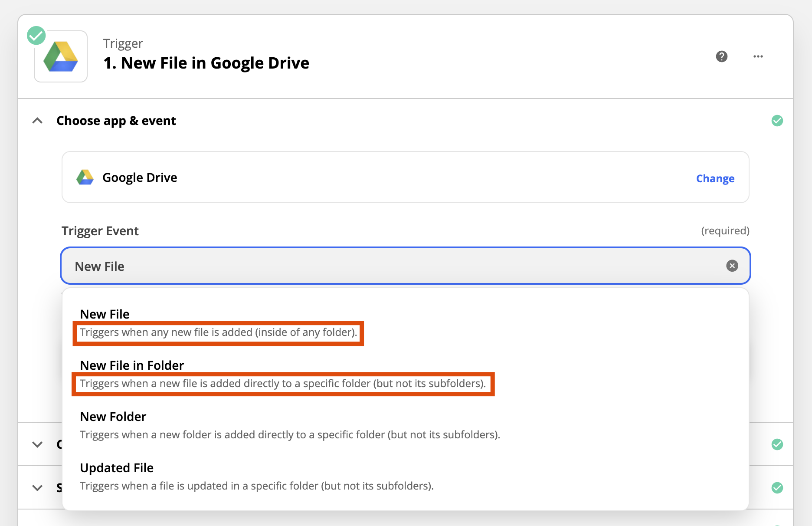
Task: Collapse the Choose app & event section
Action: [x=38, y=121]
